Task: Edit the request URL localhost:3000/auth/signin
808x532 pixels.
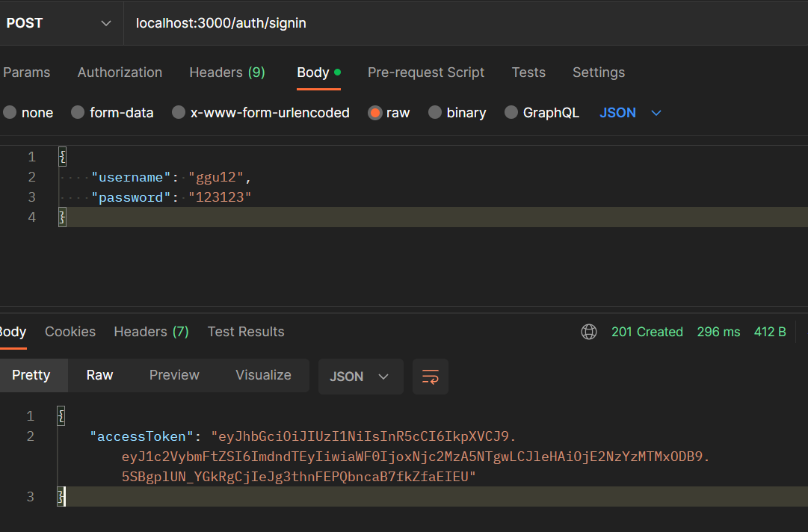Action: (221, 23)
